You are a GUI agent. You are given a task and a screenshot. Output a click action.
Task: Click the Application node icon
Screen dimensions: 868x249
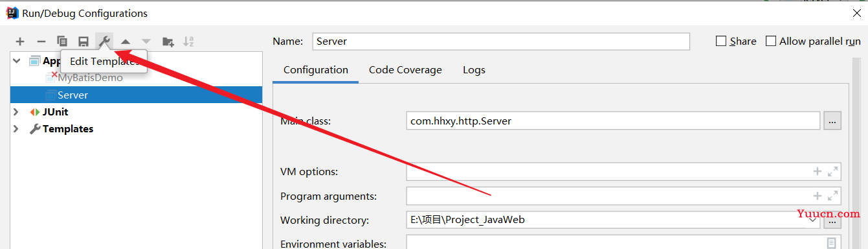coord(34,61)
